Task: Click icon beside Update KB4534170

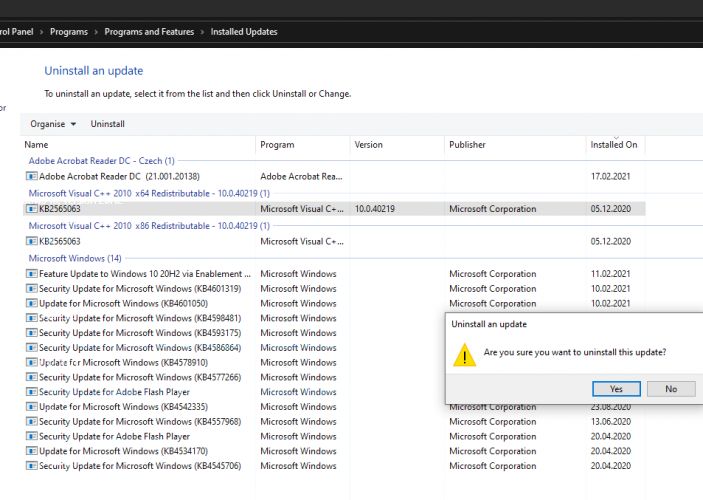Action: point(31,451)
